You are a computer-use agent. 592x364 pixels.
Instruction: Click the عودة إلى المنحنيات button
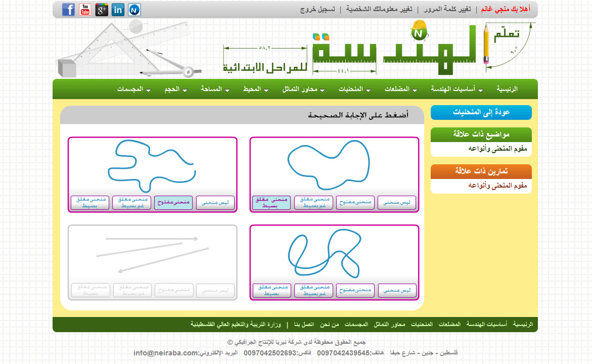[481, 113]
